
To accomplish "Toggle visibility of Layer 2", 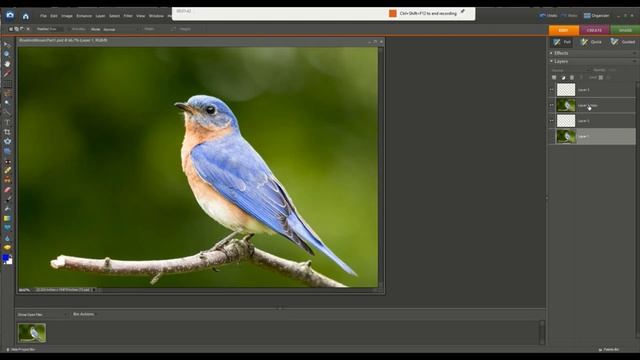I will (552, 121).
